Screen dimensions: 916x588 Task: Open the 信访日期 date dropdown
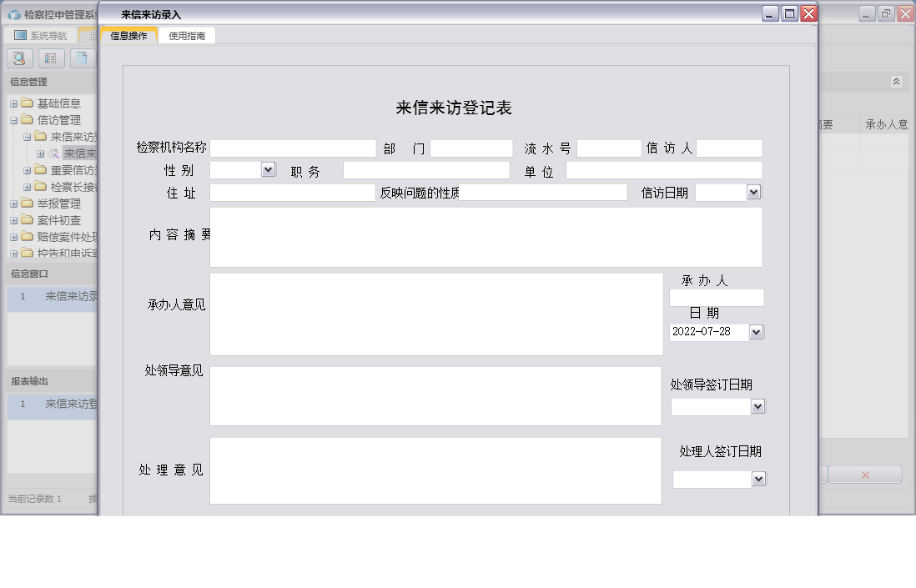tap(753, 192)
